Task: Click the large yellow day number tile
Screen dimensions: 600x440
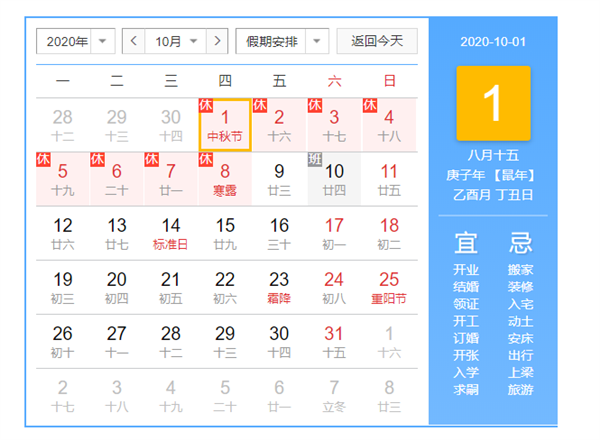Action: [492, 103]
